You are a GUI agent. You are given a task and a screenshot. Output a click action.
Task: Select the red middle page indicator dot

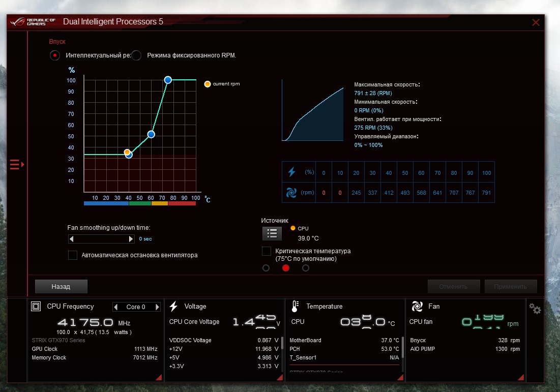(286, 268)
